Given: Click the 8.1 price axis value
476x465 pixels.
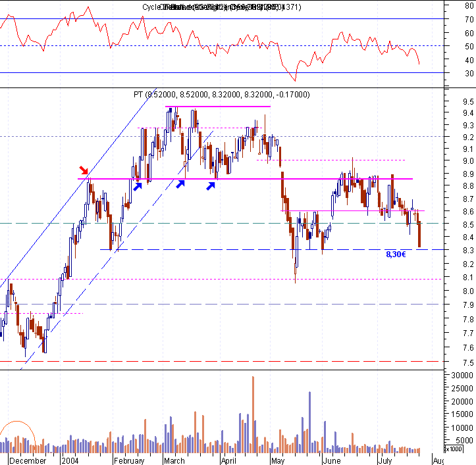Looking at the screenshot, I should click(x=468, y=278).
